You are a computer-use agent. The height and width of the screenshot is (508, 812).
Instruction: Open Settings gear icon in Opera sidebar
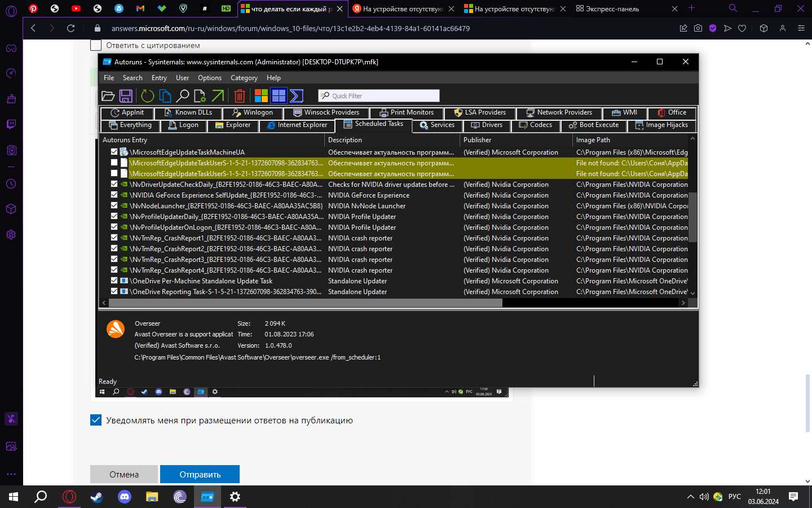[11, 234]
